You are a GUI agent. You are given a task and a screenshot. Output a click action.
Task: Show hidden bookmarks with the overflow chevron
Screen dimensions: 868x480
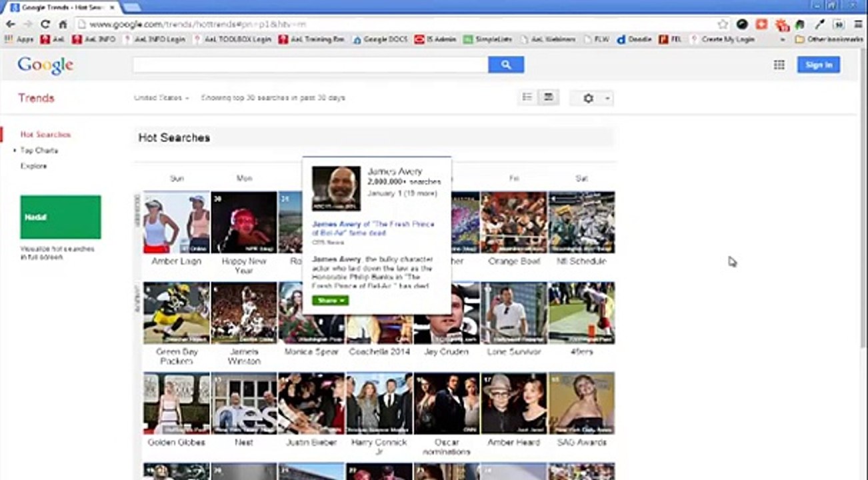click(783, 39)
